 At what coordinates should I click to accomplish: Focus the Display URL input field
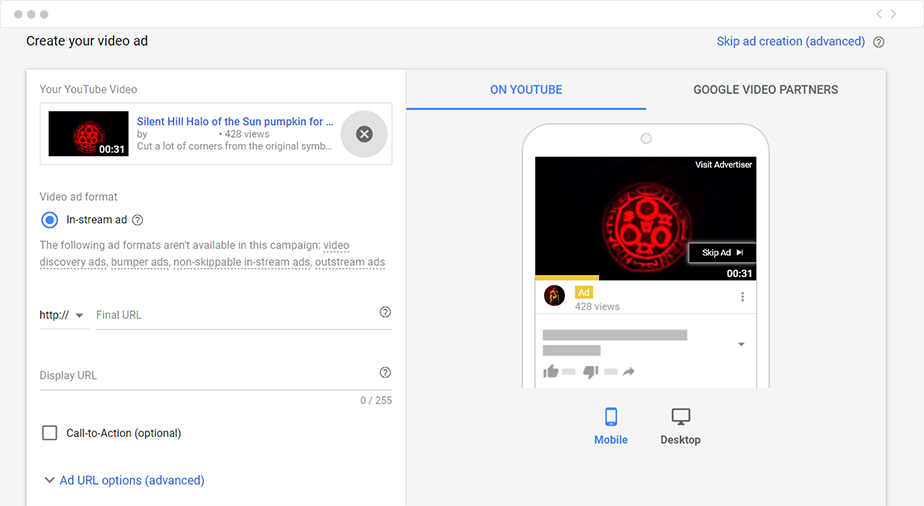(216, 375)
